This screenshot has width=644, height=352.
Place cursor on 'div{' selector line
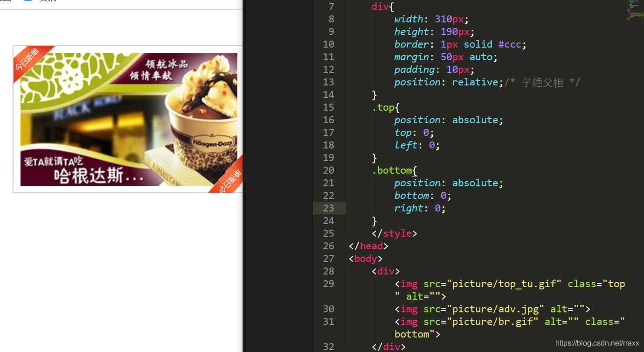click(x=383, y=7)
